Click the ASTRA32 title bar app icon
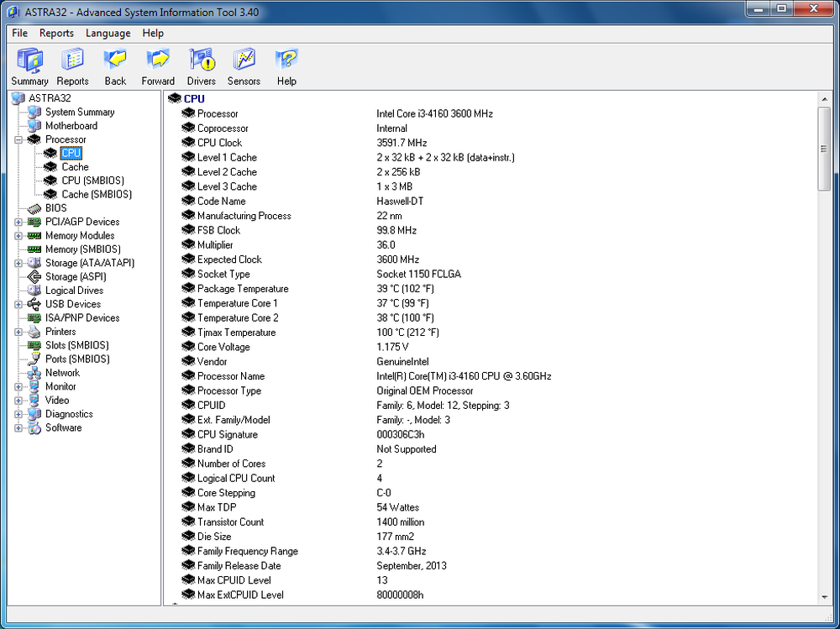This screenshot has width=840, height=629. coord(14,12)
